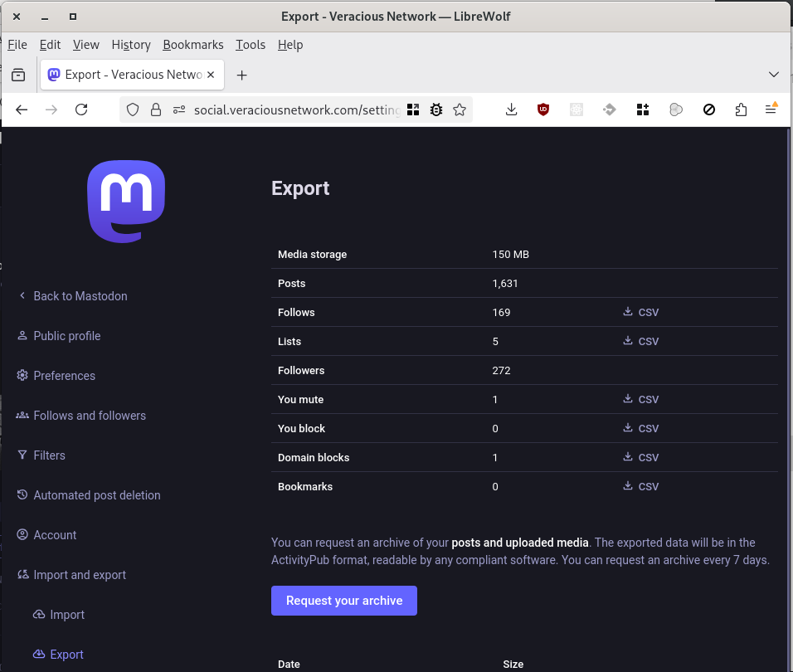This screenshot has width=793, height=672.
Task: Download the Follows CSV file
Action: tap(640, 313)
